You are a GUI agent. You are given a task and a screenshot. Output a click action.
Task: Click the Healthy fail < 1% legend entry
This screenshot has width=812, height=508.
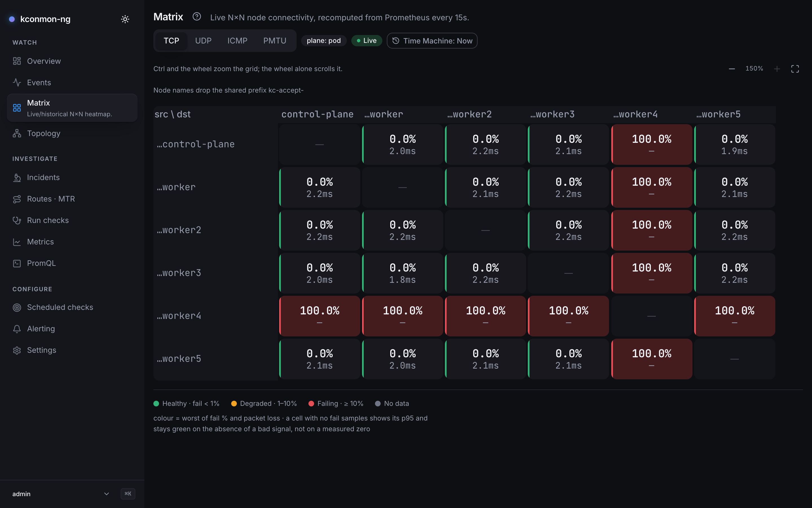(x=186, y=404)
